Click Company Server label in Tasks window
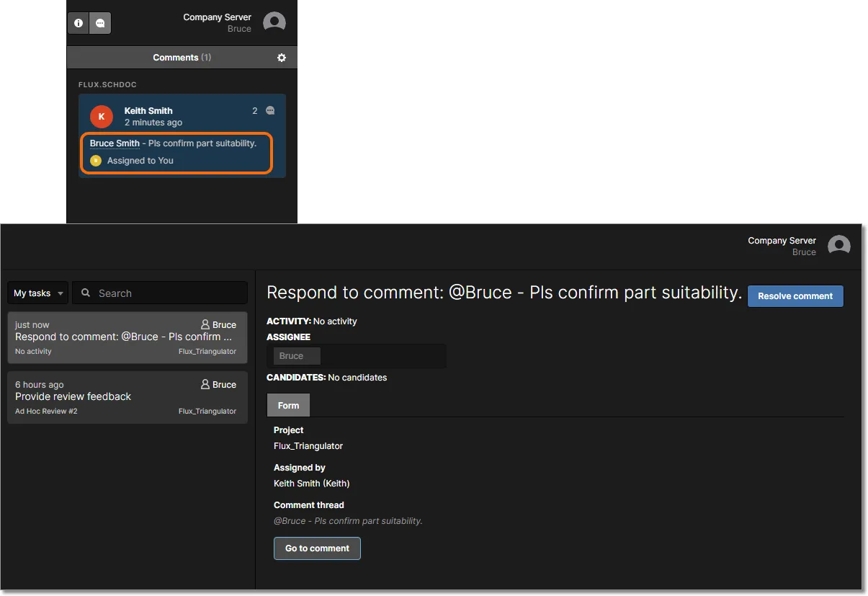 [782, 241]
